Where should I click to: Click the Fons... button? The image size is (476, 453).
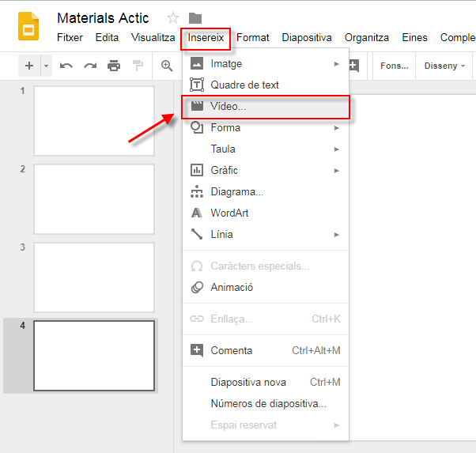coord(395,66)
